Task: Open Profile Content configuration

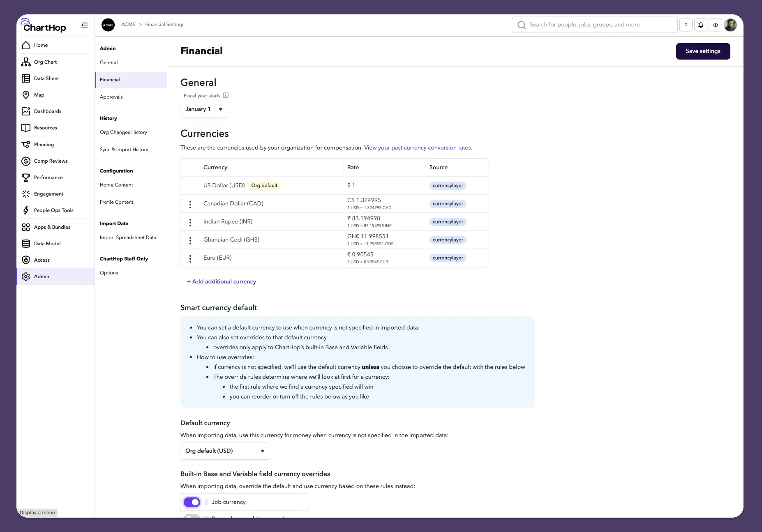Action: tap(116, 202)
